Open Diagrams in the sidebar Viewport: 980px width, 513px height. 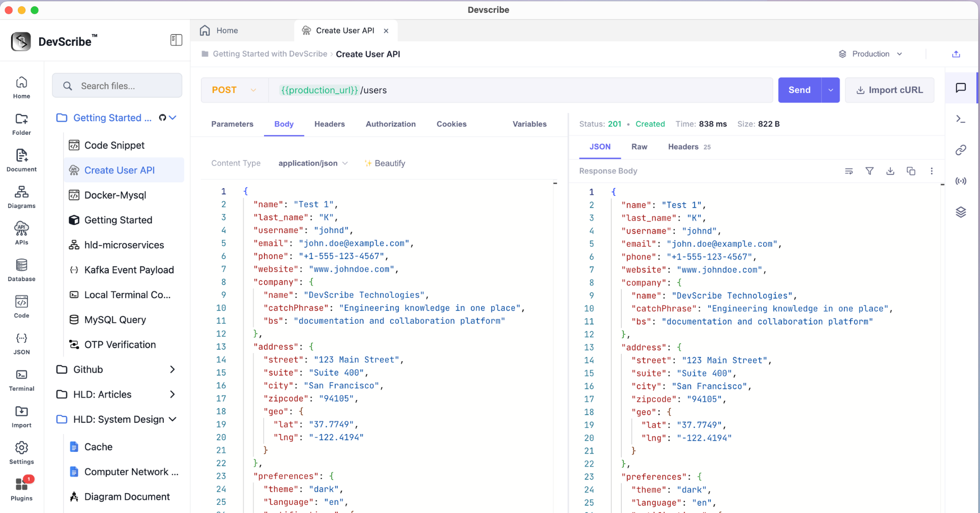pos(21,197)
